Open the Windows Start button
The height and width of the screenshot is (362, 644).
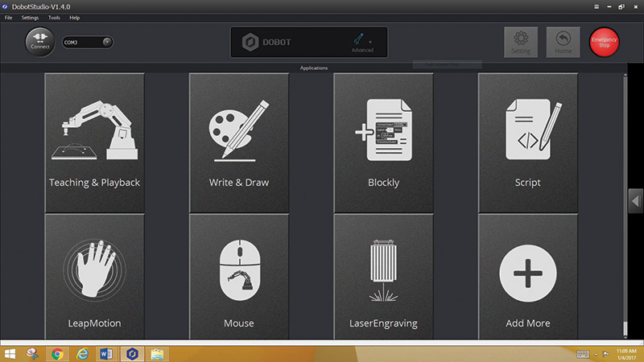[x=10, y=354]
